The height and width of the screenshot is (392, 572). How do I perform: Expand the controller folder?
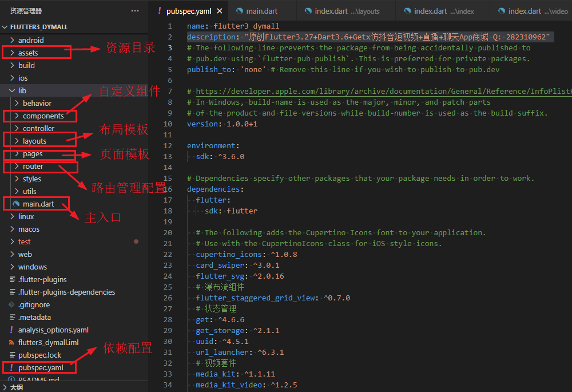click(x=17, y=128)
